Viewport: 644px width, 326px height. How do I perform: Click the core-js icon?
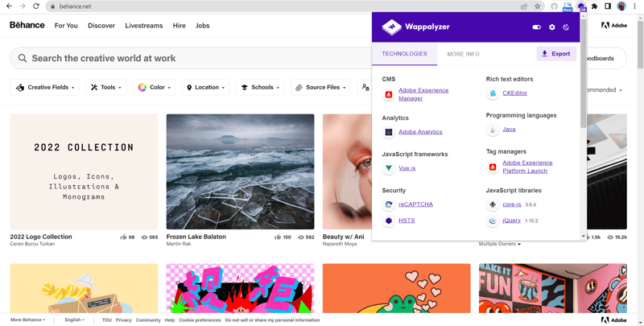point(492,204)
